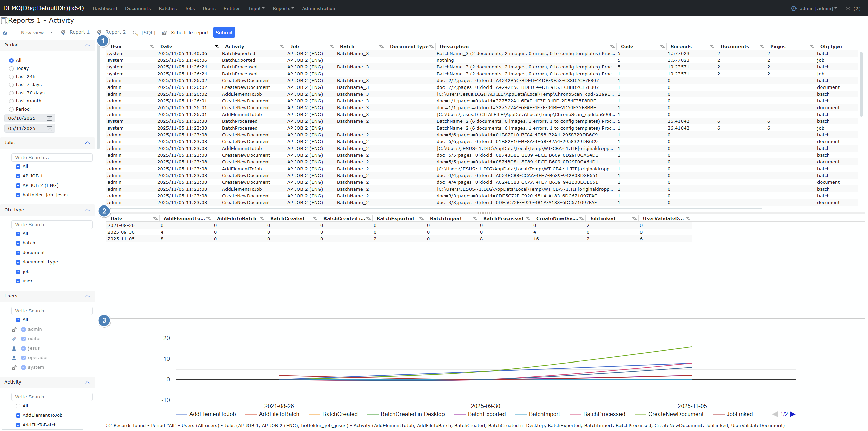
Task: Open the New view dropdown arrow
Action: (x=52, y=33)
